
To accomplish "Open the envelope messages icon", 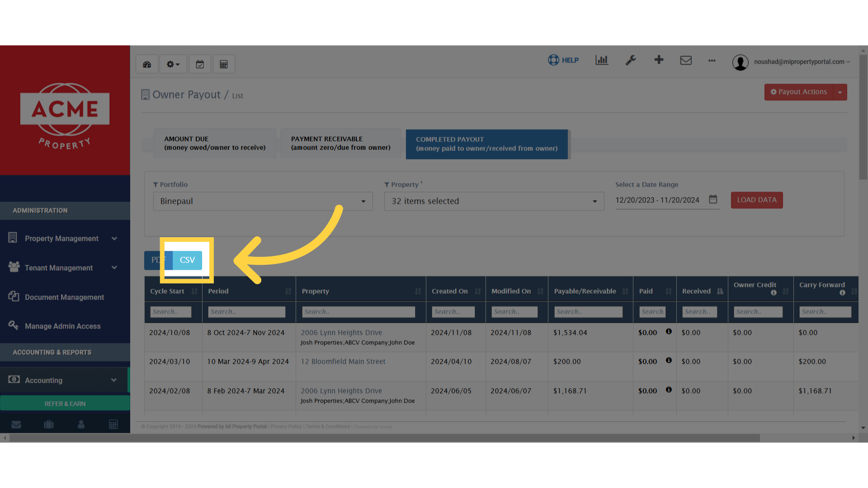I will pyautogui.click(x=686, y=60).
